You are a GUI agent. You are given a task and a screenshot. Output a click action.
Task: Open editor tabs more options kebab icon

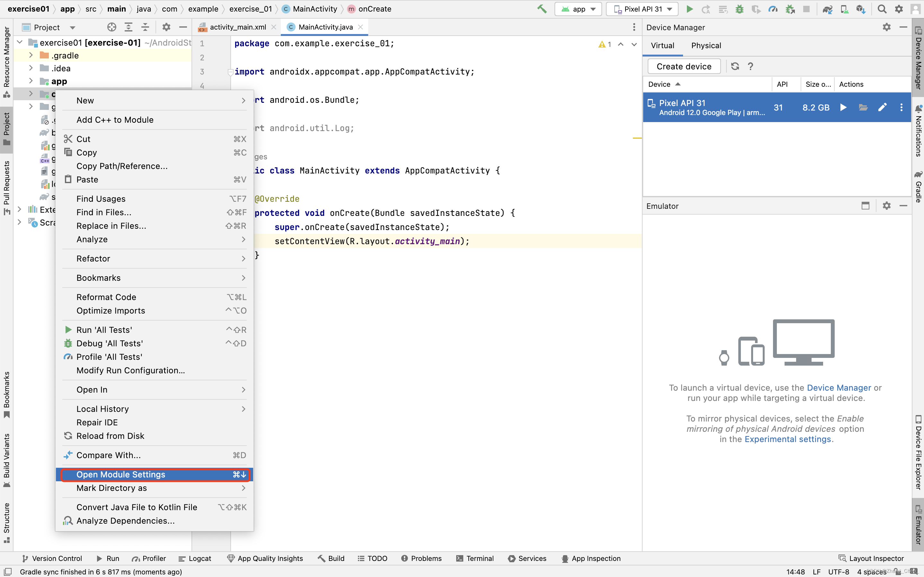pos(634,27)
